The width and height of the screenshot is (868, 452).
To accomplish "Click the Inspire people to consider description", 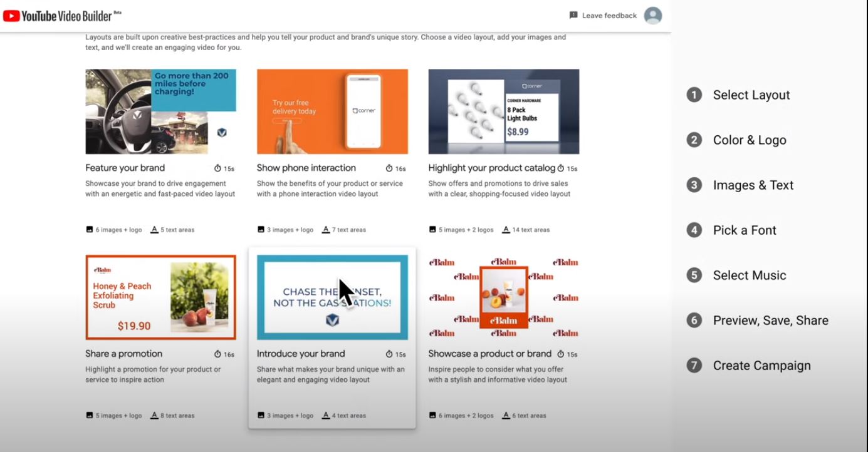I will pyautogui.click(x=498, y=374).
